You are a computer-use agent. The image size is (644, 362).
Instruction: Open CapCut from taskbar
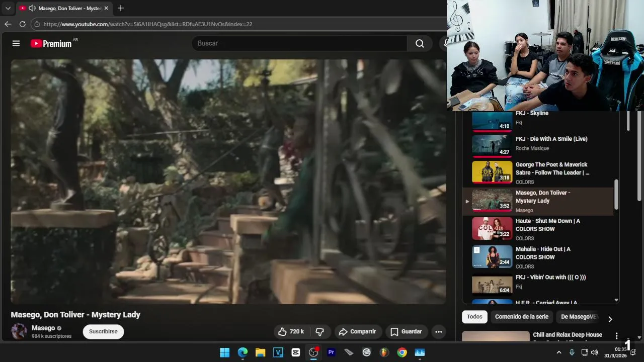[296, 352]
